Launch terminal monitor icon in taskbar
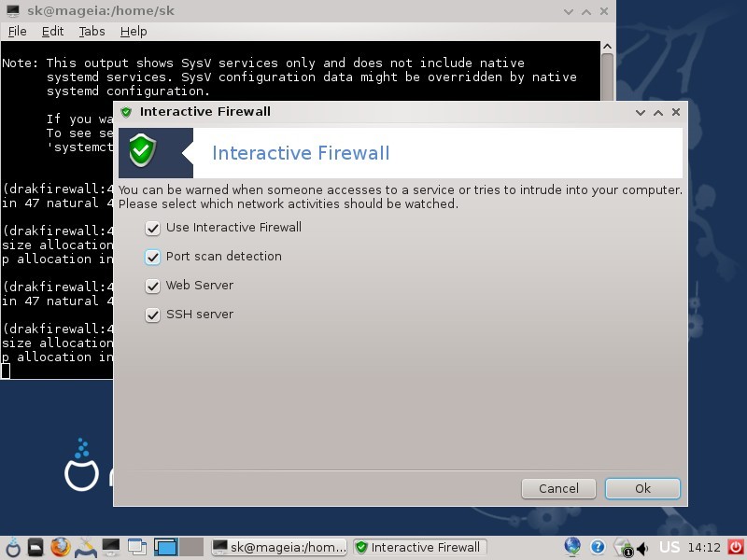This screenshot has width=747, height=560. [x=111, y=548]
